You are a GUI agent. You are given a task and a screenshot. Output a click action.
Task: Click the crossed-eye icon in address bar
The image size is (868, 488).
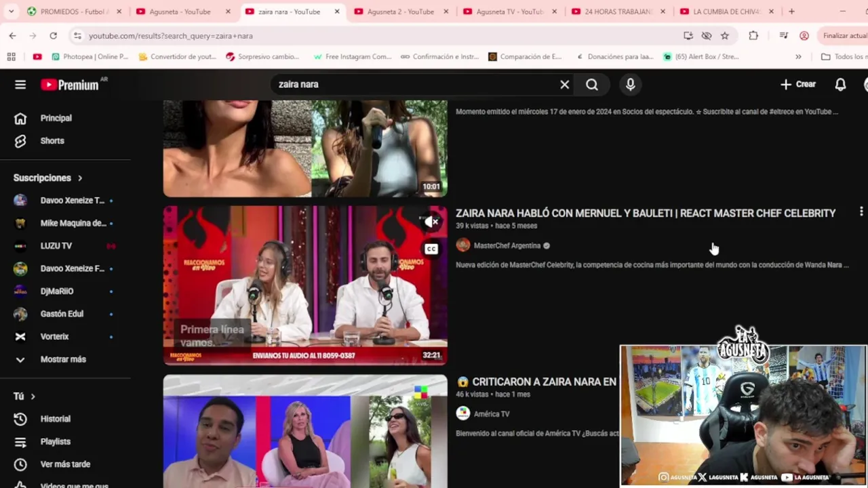click(x=707, y=36)
